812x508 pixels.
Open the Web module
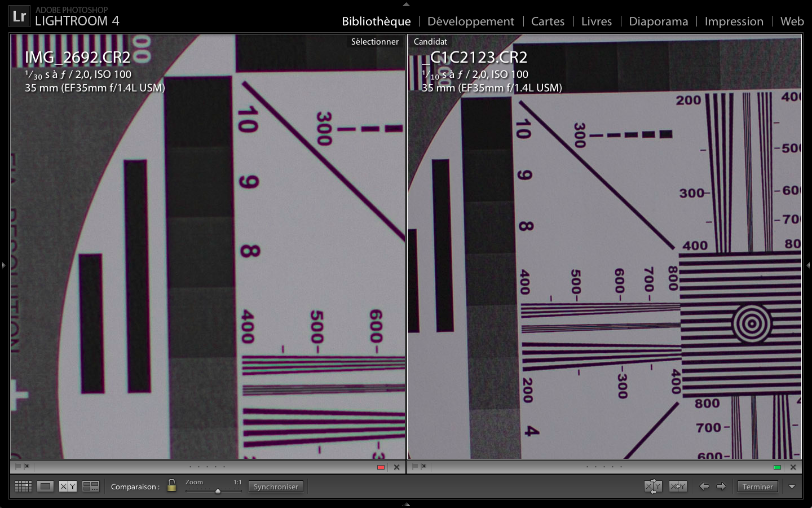click(x=792, y=21)
